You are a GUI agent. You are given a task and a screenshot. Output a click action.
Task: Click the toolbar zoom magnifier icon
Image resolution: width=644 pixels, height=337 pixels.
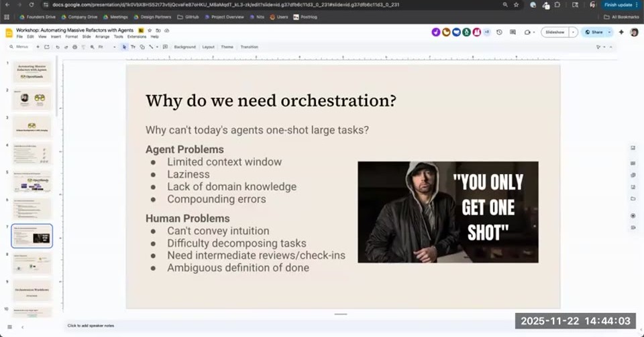93,47
